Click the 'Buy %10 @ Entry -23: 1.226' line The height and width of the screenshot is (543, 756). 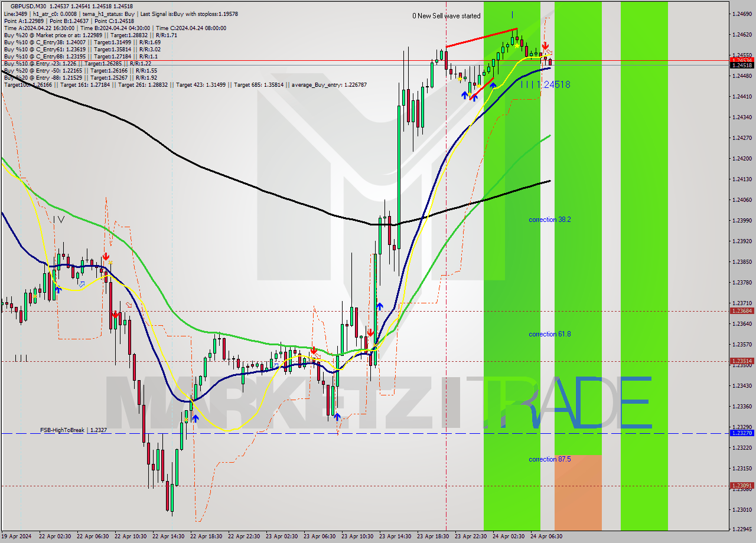[x=77, y=63]
